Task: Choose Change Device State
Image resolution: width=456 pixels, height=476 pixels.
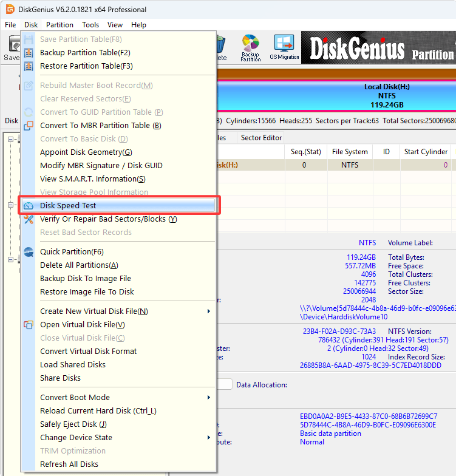Action: coord(119,437)
